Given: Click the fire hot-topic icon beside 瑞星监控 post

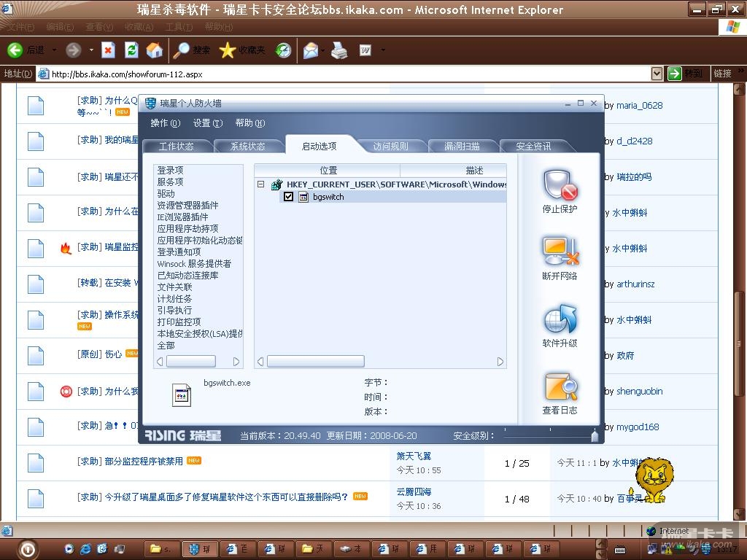Looking at the screenshot, I should pos(66,248).
